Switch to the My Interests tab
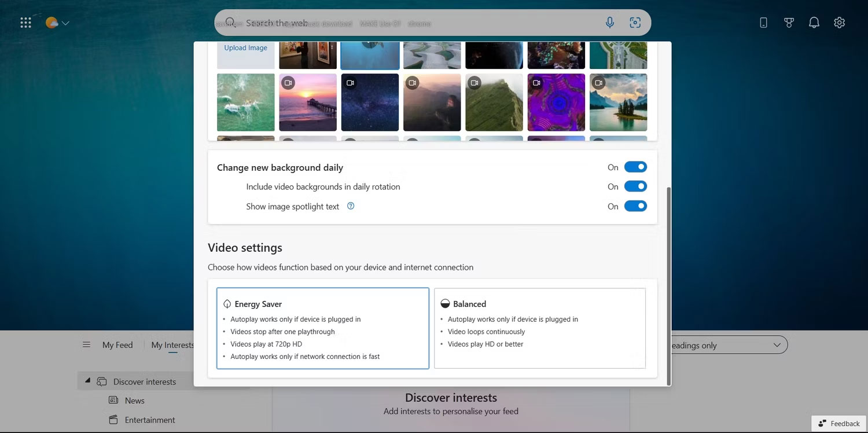 tap(172, 345)
